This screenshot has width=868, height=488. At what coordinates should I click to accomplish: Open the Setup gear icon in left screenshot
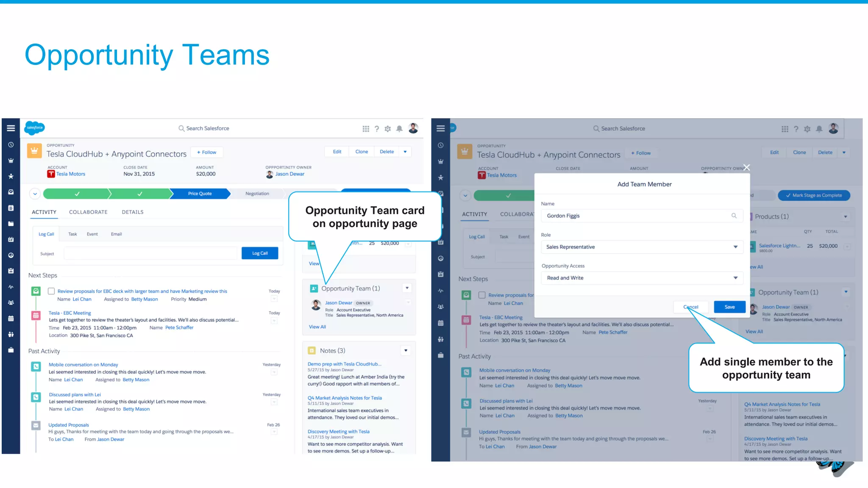click(x=388, y=129)
